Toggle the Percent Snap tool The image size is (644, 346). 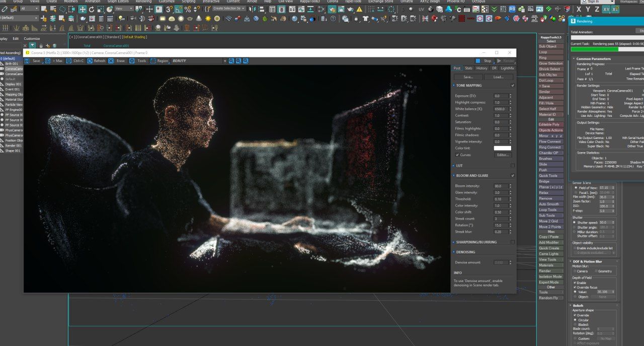click(188, 9)
